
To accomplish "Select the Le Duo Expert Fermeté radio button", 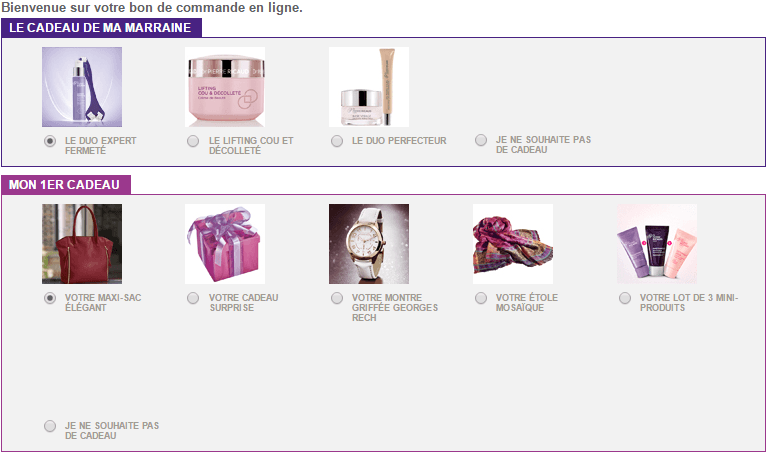I will (50, 141).
